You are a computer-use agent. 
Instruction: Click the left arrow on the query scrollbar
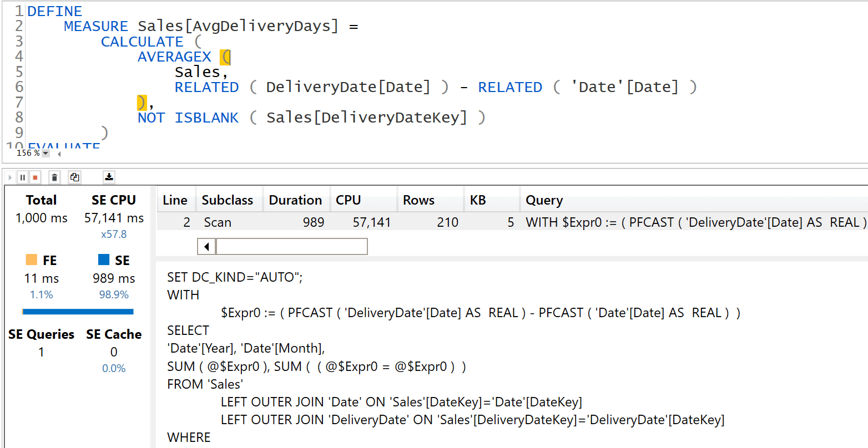point(206,246)
